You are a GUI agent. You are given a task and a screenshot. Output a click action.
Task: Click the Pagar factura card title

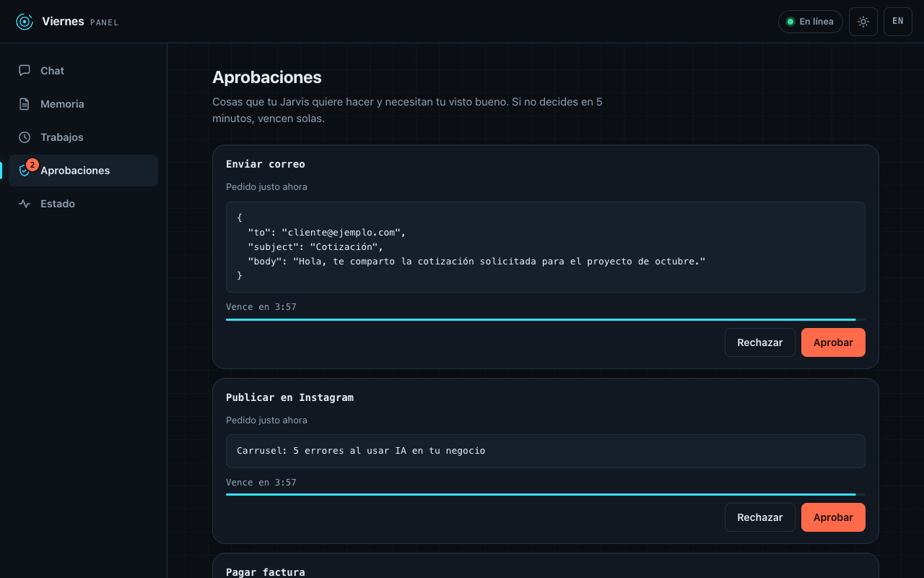click(x=266, y=572)
